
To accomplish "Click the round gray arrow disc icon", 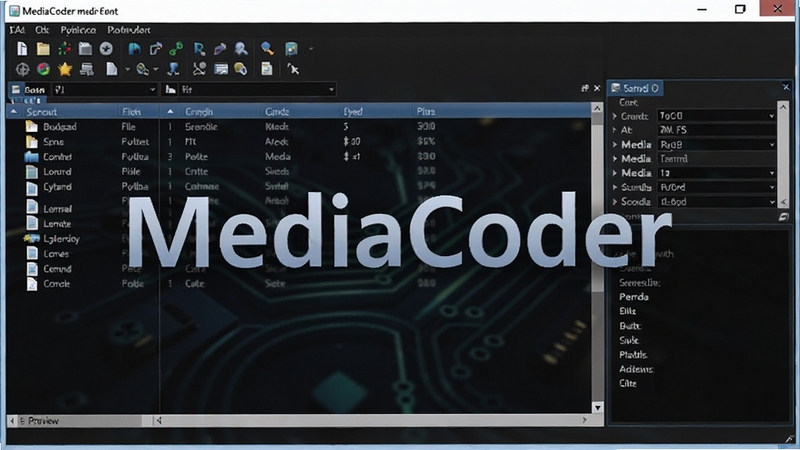I will 106,48.
